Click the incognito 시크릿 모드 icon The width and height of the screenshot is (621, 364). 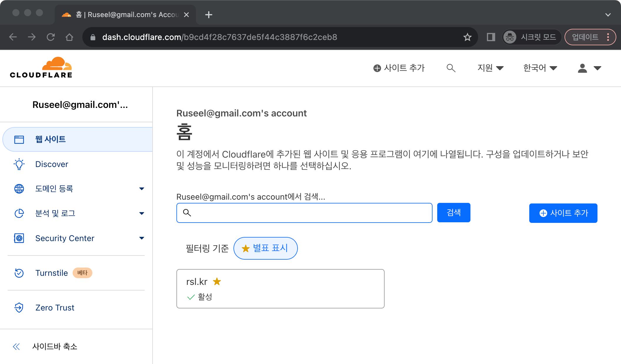pos(510,37)
